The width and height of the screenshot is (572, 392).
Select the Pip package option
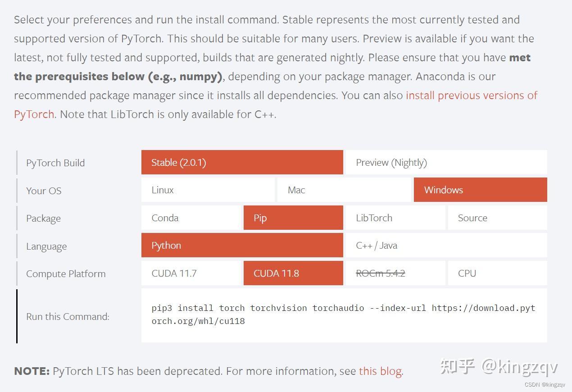(x=293, y=218)
